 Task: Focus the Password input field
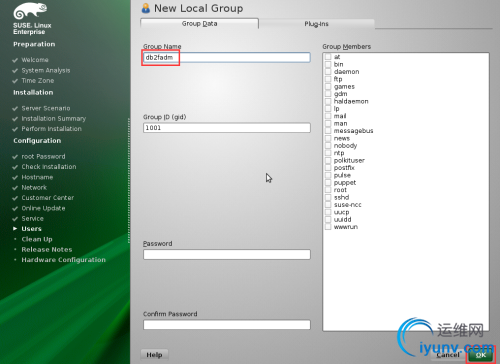227,254
